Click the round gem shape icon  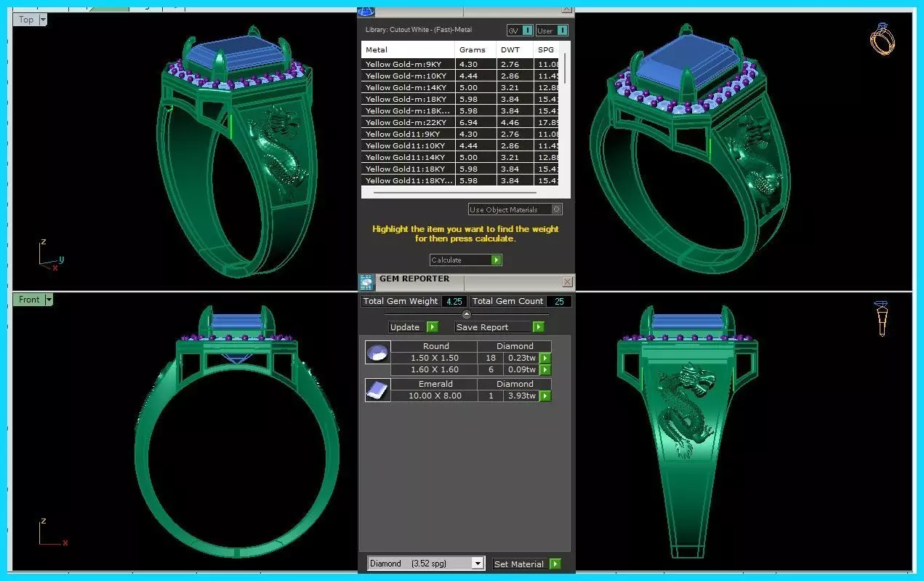(377, 353)
